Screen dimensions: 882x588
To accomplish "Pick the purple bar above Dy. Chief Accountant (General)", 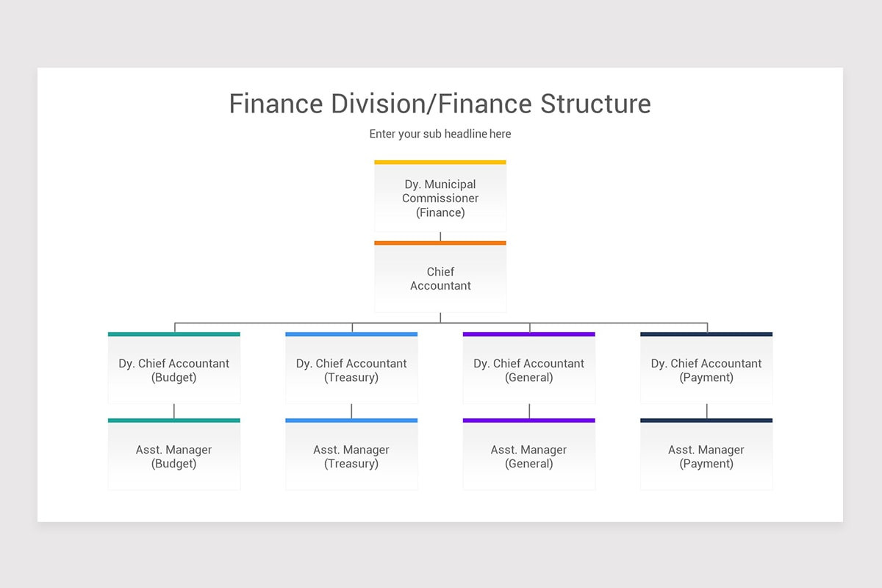I will [529, 334].
